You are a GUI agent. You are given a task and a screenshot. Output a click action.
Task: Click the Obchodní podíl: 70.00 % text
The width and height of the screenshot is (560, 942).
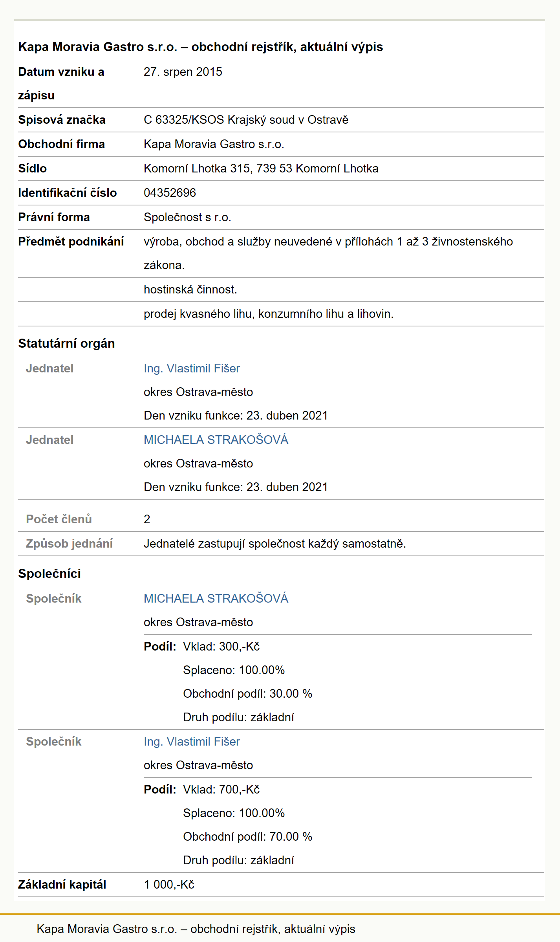[248, 837]
